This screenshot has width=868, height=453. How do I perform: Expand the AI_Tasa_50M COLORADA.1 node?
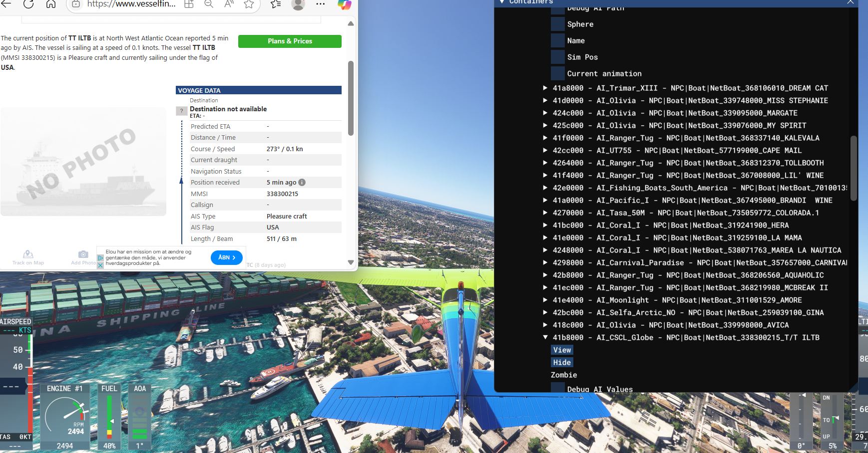click(x=545, y=213)
